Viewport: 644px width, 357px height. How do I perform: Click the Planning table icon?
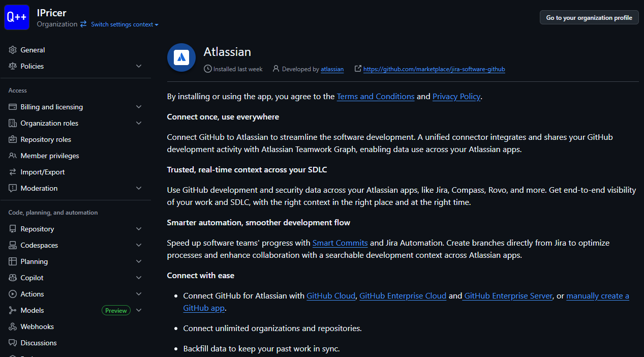(13, 261)
